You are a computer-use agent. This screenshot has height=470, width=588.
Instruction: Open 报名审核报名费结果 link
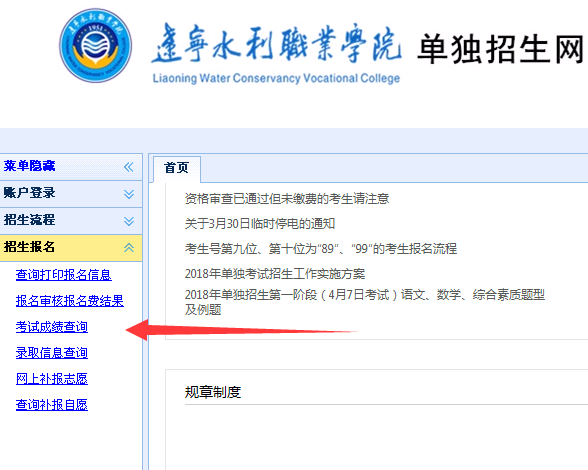pyautogui.click(x=70, y=301)
